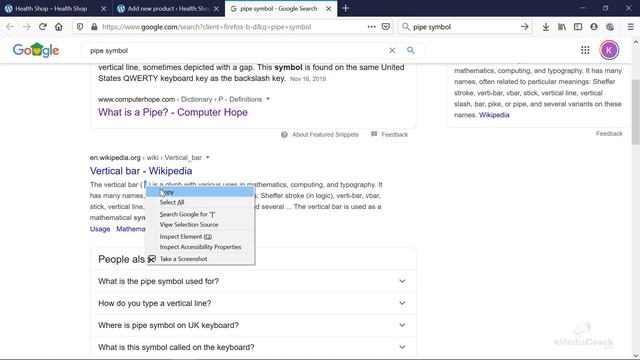Close the Add new product tab
640x360 pixels.
[216, 9]
